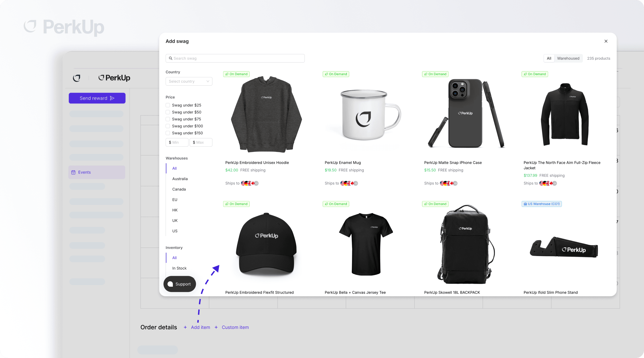
Task: Click the PerkUp logo icon in sidebar header
Action: [76, 78]
